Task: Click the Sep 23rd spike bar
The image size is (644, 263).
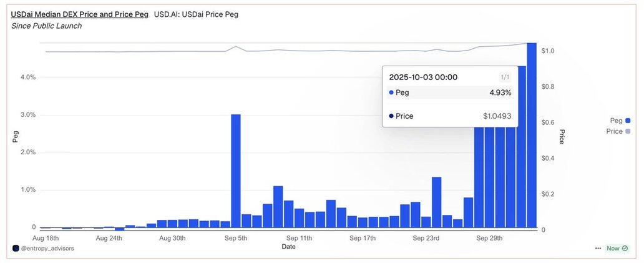Action: [x=437, y=203]
